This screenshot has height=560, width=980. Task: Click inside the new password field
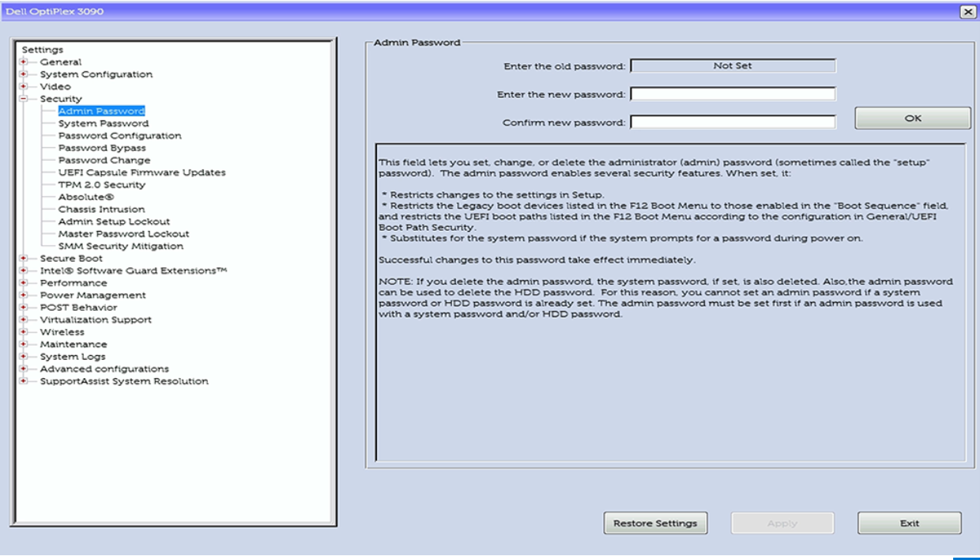click(x=733, y=93)
